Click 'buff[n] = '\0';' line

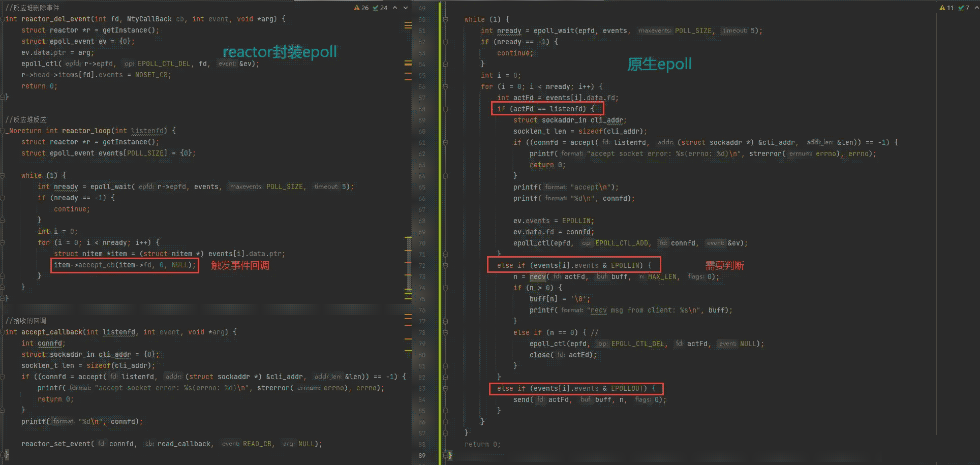[560, 299]
